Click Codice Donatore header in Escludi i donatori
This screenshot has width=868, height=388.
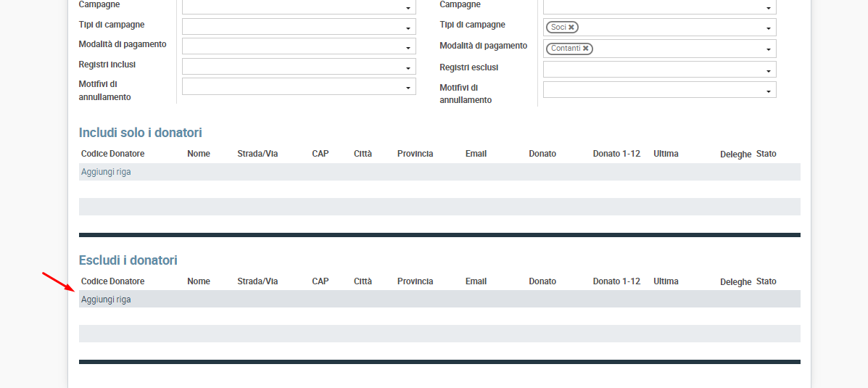(112, 281)
